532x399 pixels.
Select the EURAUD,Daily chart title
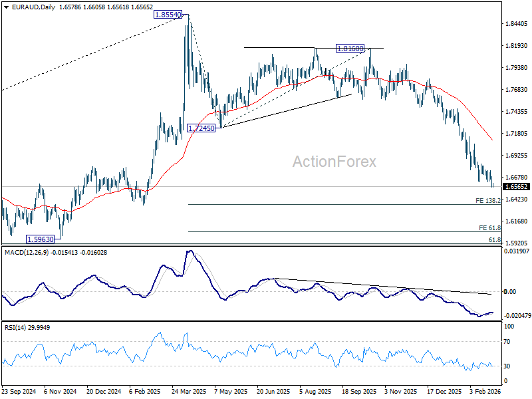pos(33,7)
